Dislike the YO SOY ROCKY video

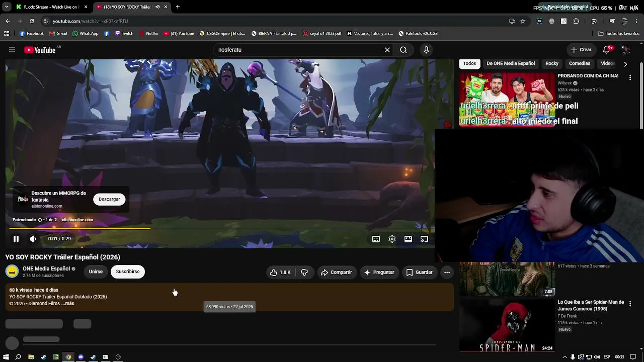click(304, 273)
